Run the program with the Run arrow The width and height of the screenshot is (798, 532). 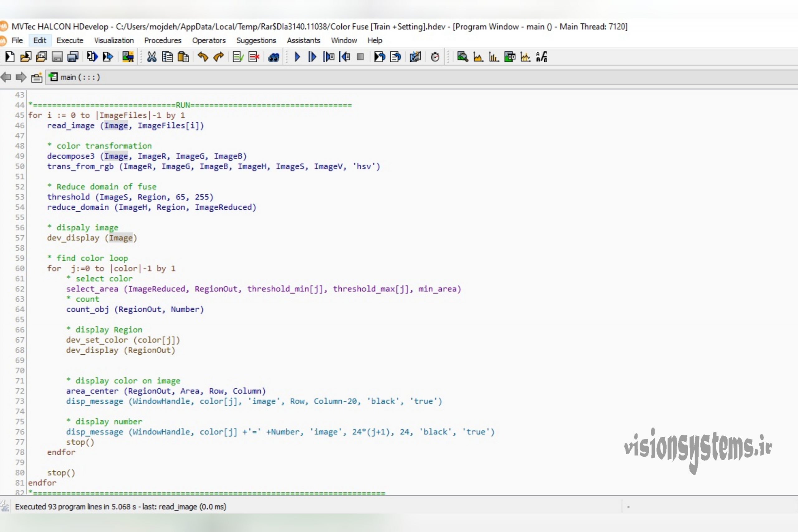[x=297, y=57]
